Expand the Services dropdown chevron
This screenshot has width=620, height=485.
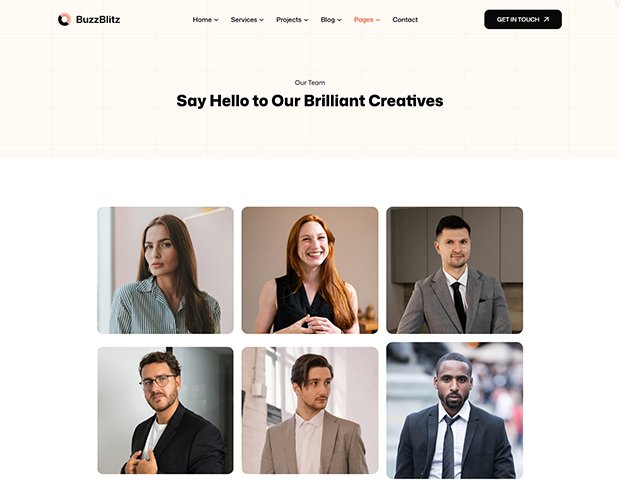(261, 20)
